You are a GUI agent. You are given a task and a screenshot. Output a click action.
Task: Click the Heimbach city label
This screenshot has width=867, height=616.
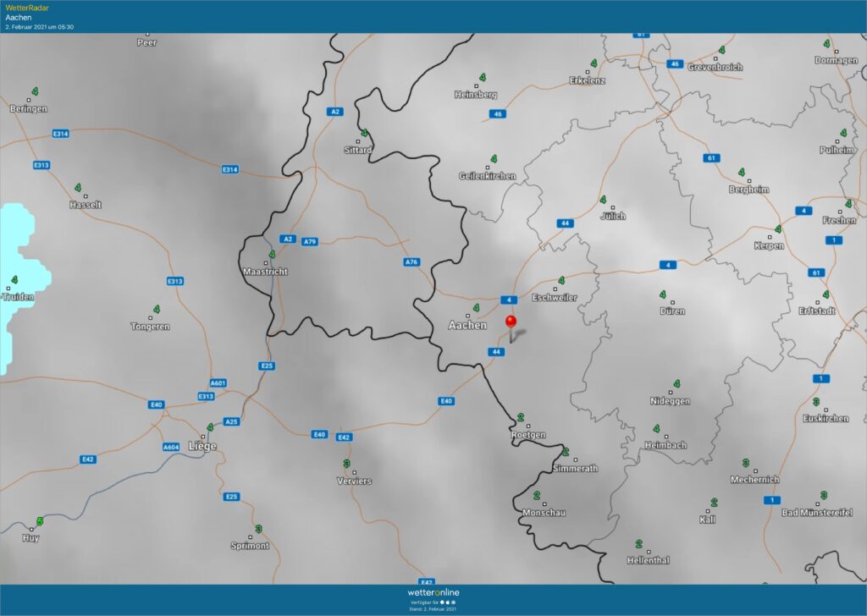(x=665, y=445)
